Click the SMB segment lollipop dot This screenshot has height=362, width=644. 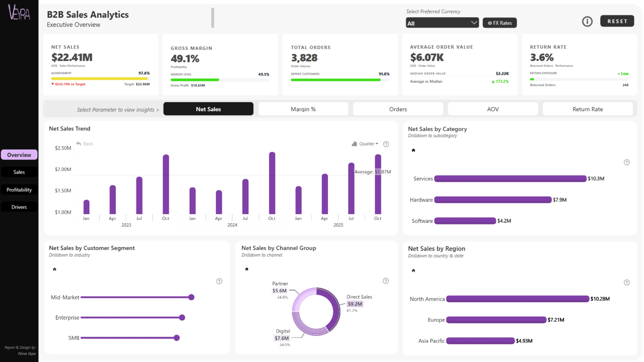(x=176, y=338)
